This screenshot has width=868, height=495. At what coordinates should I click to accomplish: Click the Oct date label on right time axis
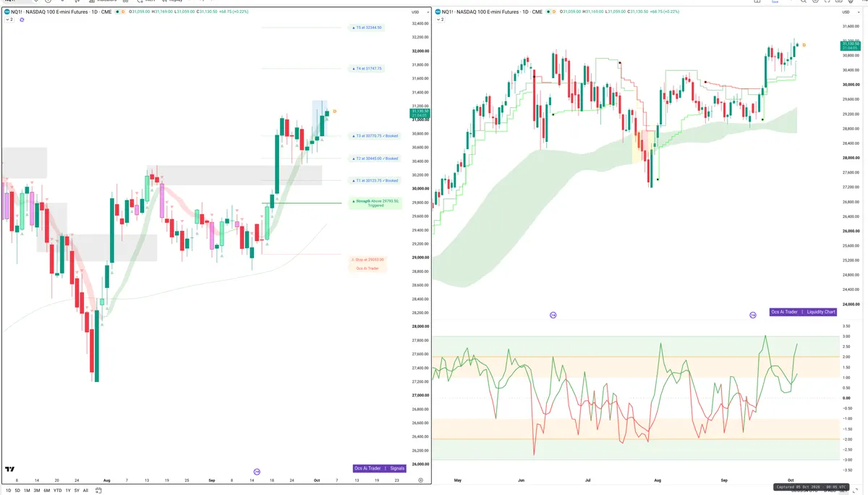[x=791, y=480]
